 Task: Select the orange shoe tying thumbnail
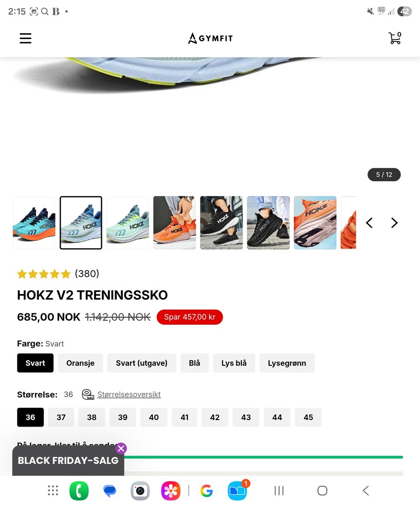175,223
